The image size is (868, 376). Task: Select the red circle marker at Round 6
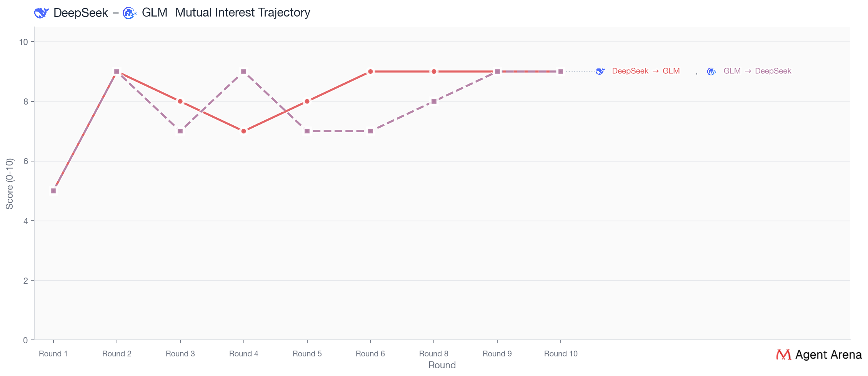(370, 72)
